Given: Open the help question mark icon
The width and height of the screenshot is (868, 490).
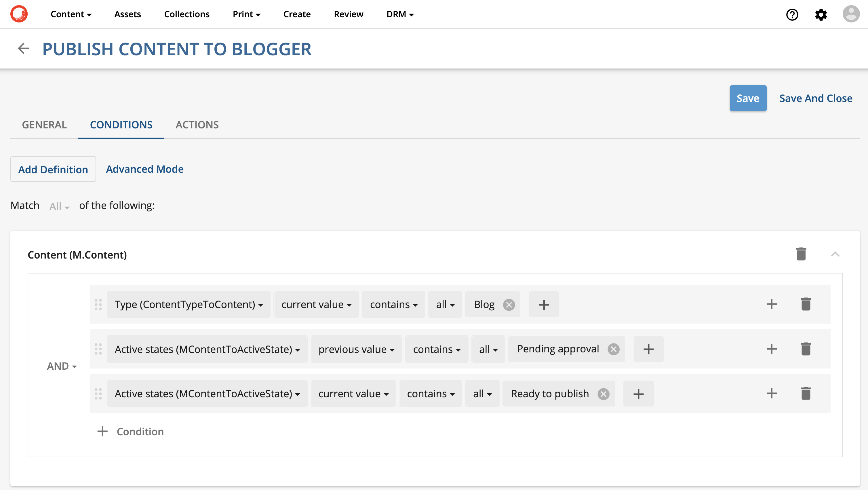Looking at the screenshot, I should [x=792, y=14].
